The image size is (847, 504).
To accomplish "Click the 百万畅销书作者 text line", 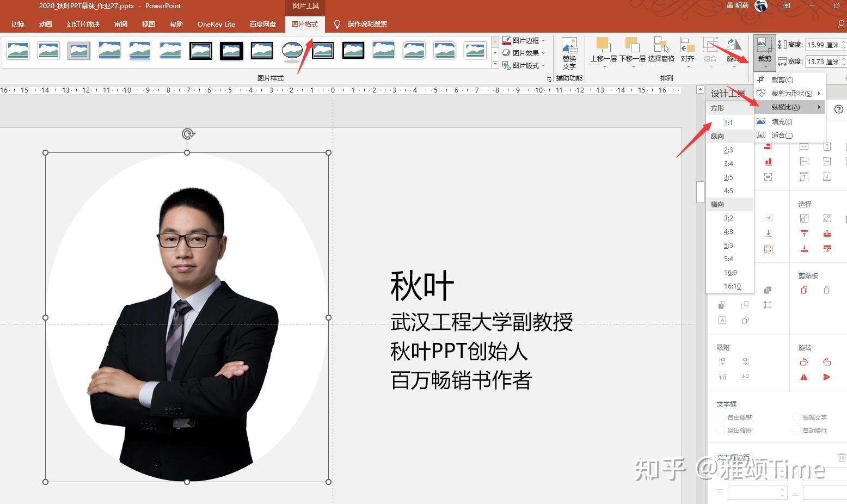I will coord(461,380).
